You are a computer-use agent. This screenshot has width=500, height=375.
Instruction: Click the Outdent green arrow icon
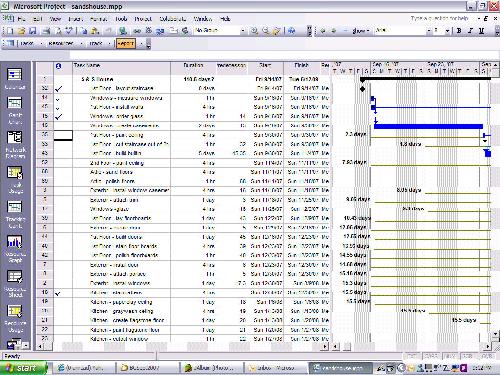coord(322,31)
